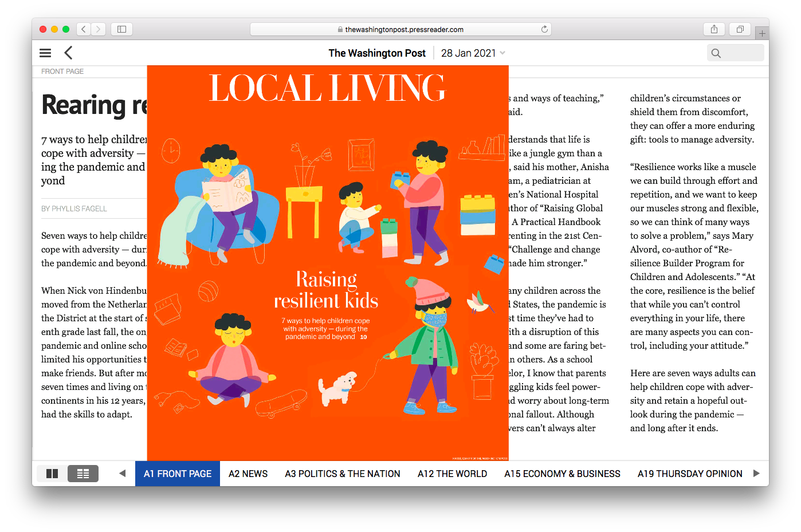This screenshot has width=801, height=532.
Task: Click the Safari address bar
Action: [x=400, y=29]
